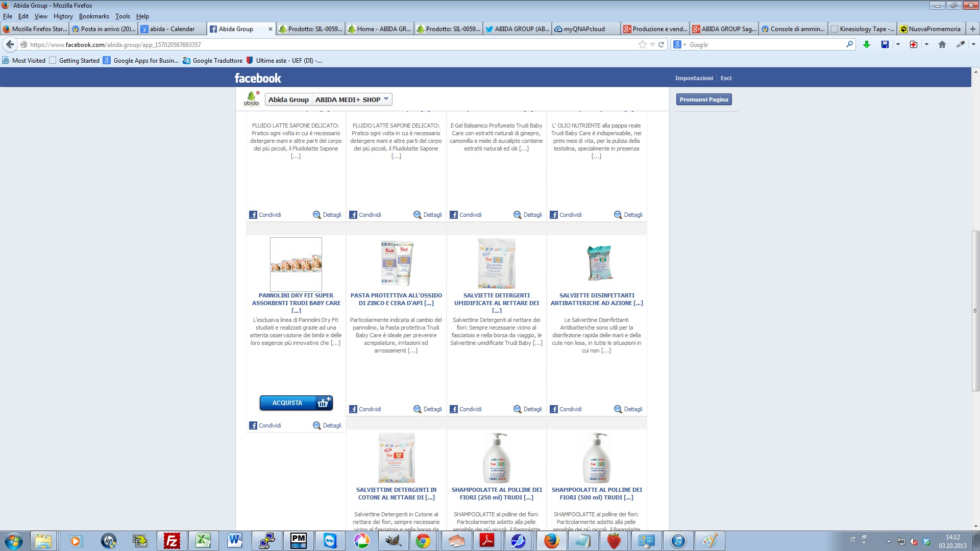Switch to the abida - Calendar tab
The height and width of the screenshot is (551, 980).
173,29
